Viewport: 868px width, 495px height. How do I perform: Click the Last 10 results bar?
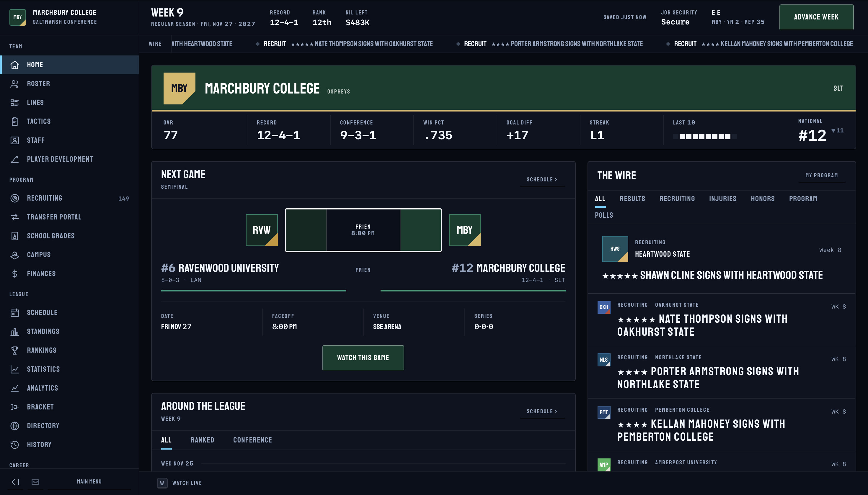click(705, 137)
